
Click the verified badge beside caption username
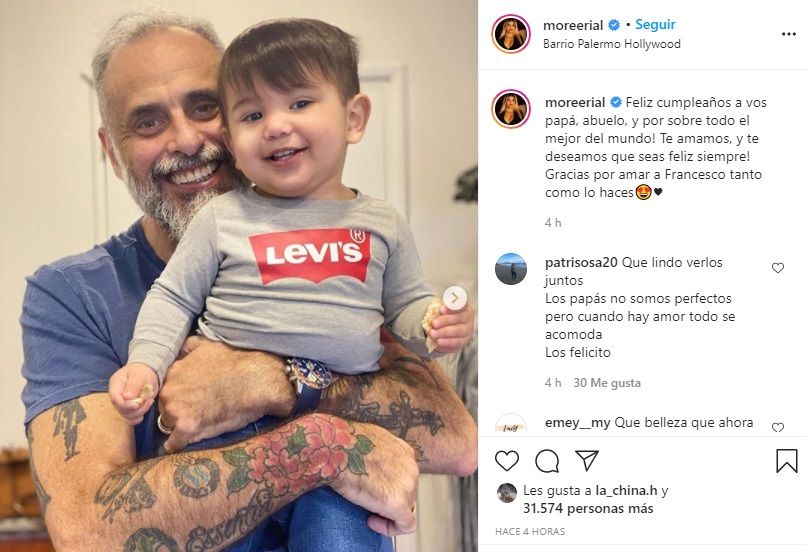click(x=616, y=102)
